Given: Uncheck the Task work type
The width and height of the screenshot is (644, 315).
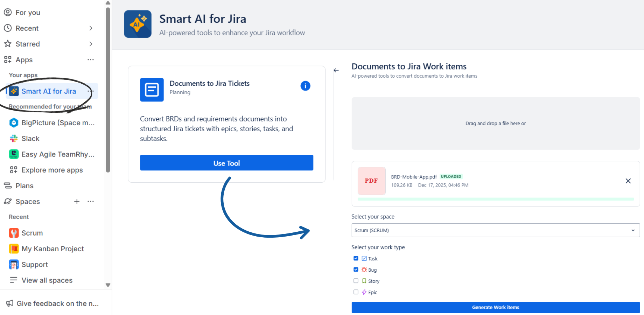Looking at the screenshot, I should [356, 258].
